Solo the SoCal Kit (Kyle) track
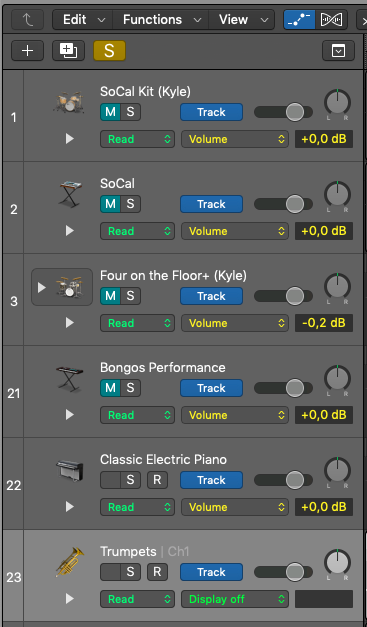Screen dimensions: 367x627 pos(130,112)
